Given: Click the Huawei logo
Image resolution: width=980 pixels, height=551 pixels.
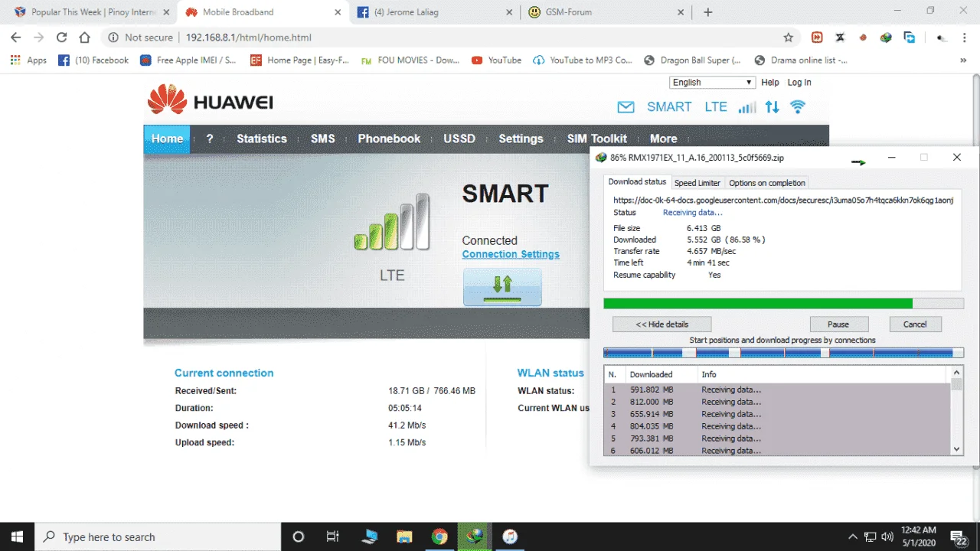Looking at the screenshot, I should point(210,102).
